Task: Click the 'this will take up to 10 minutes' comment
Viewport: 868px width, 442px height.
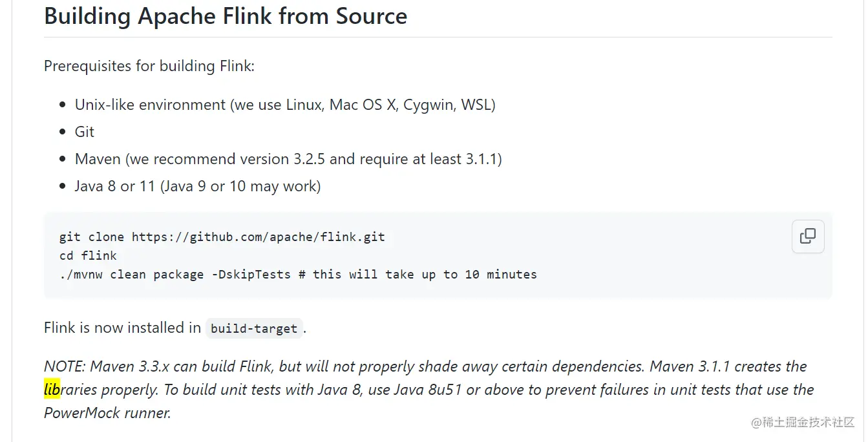Action: click(x=425, y=275)
